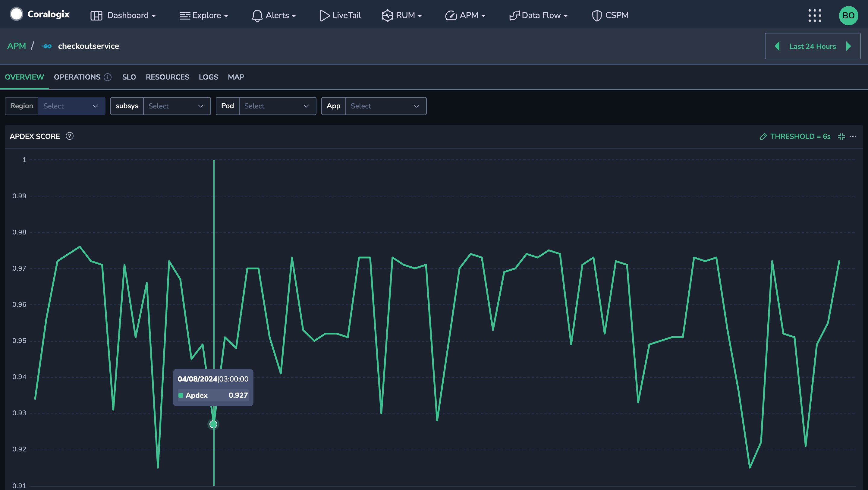Open the Apdex chart more options menu
This screenshot has height=490, width=868.
[x=853, y=137]
